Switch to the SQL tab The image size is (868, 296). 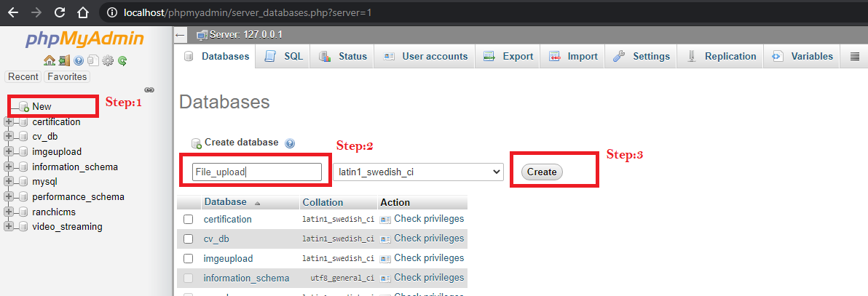tap(285, 56)
